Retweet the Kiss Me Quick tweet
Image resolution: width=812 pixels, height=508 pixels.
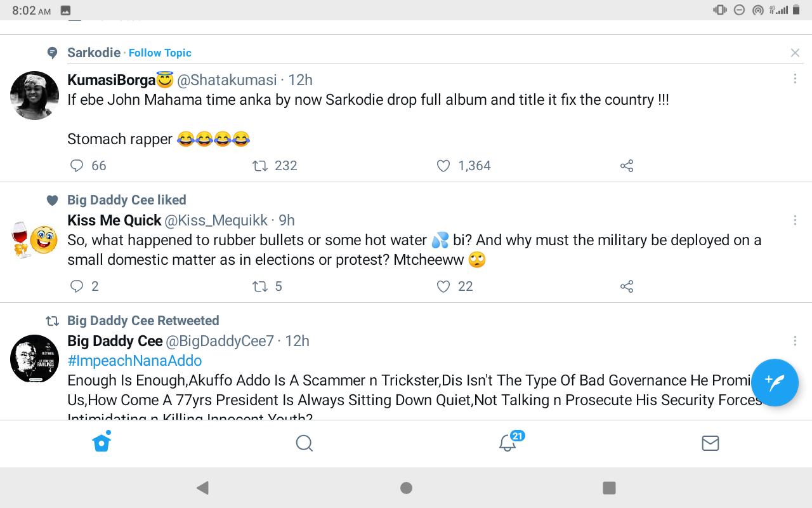pos(260,286)
